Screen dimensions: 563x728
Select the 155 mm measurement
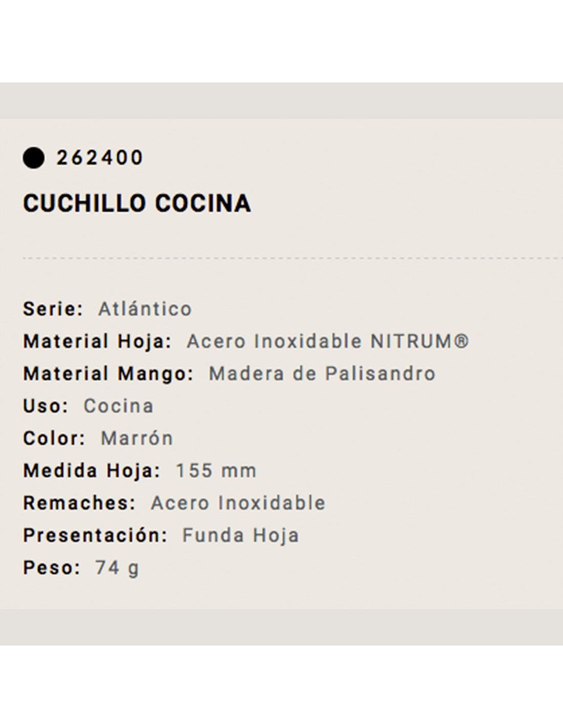pos(216,470)
